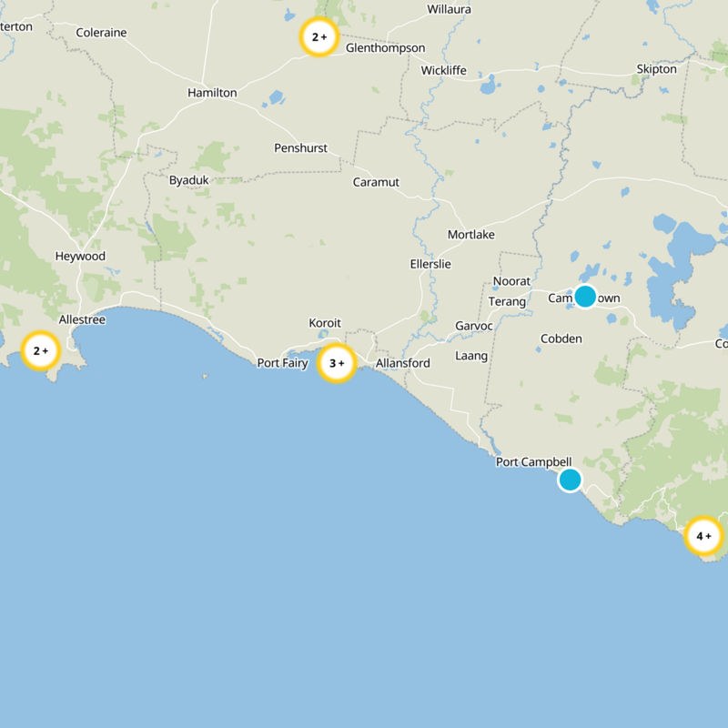Click the Hamilton town label

click(x=211, y=93)
